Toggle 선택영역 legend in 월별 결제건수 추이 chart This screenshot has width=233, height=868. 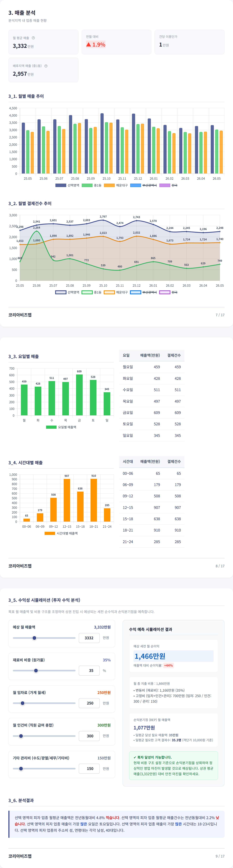click(x=67, y=292)
